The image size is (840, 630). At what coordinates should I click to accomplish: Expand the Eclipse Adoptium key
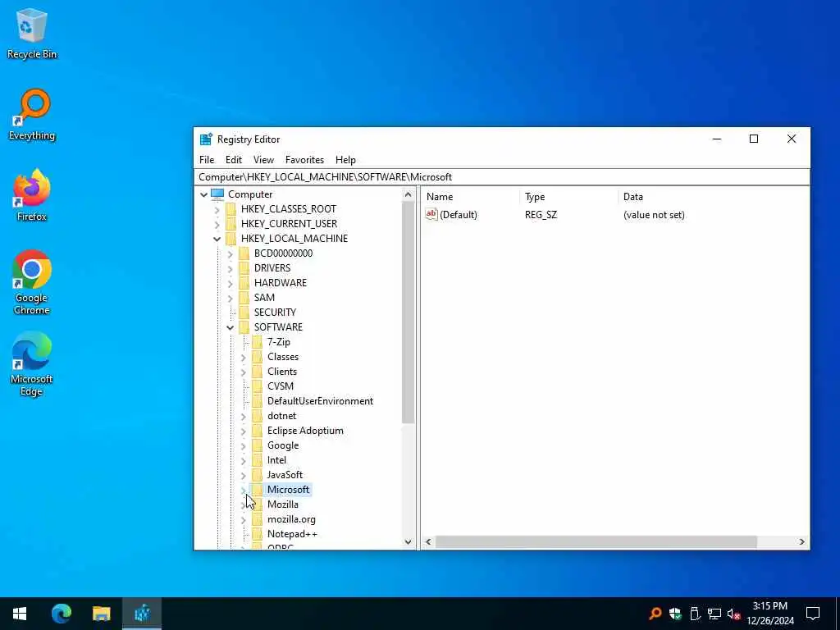[243, 431]
